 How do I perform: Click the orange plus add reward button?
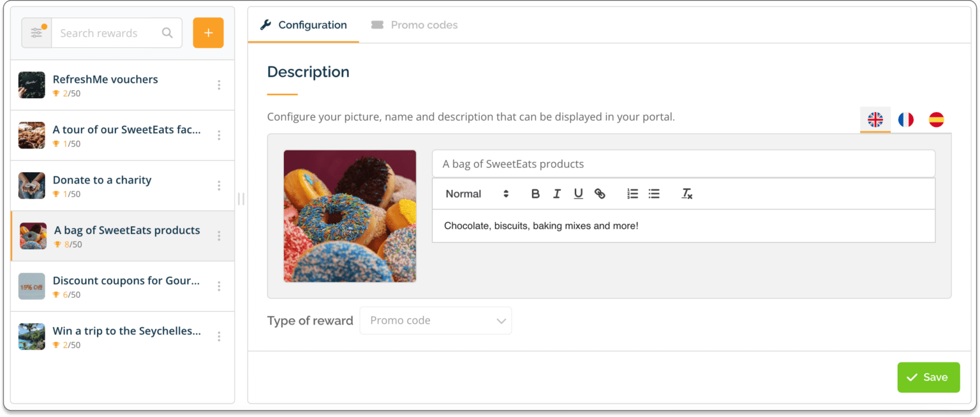point(208,33)
